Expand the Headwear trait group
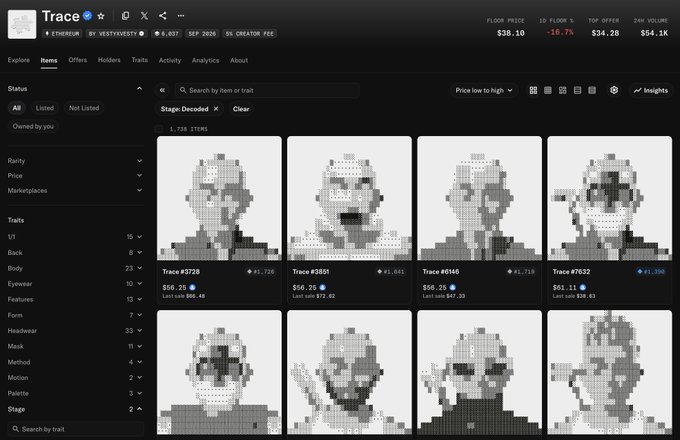680x440 pixels. coord(75,330)
